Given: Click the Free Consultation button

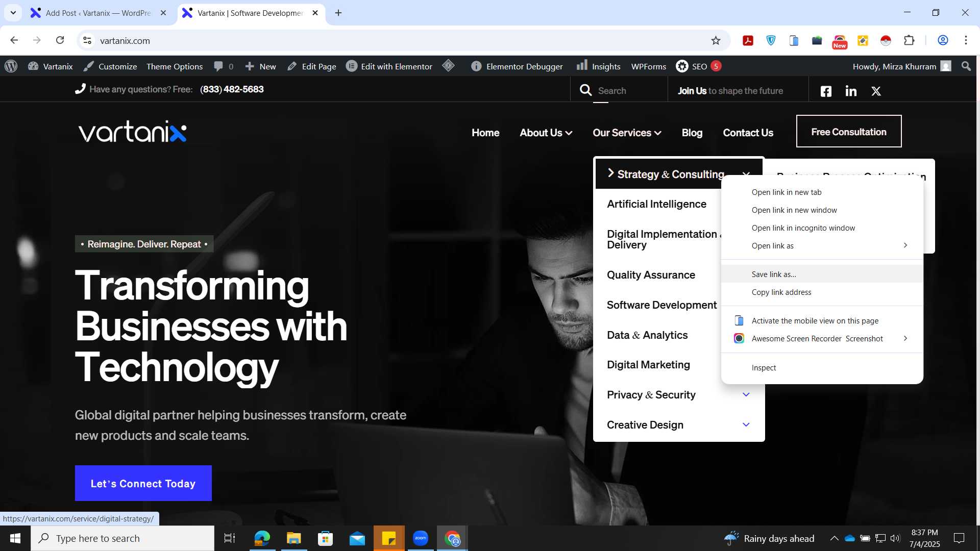Looking at the screenshot, I should pos(849,131).
